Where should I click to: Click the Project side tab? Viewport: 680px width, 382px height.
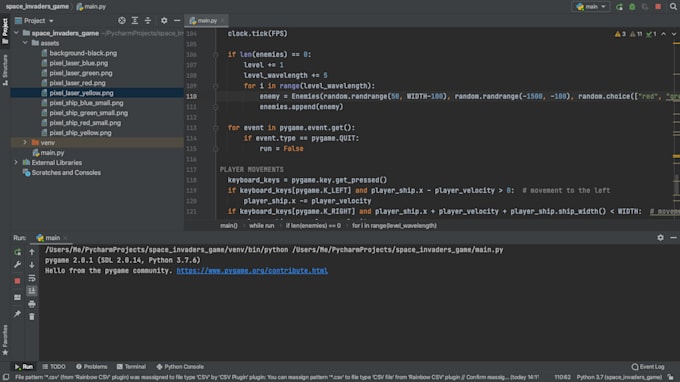point(5,31)
